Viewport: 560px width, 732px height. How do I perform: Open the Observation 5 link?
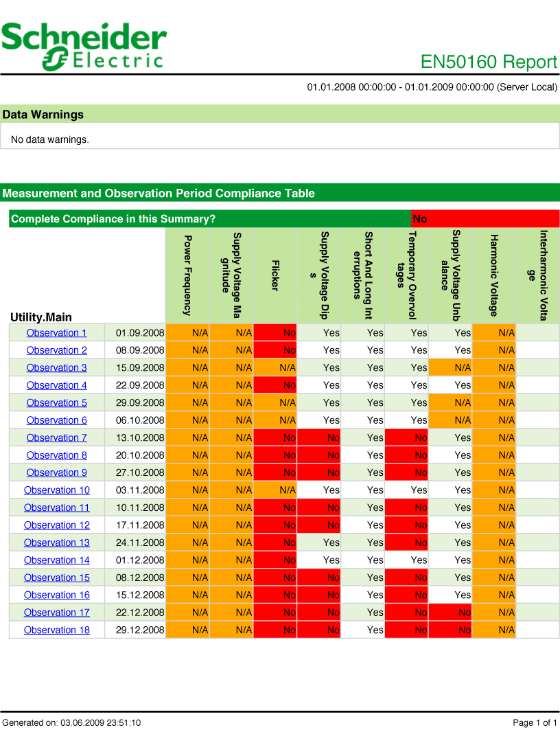(x=56, y=402)
